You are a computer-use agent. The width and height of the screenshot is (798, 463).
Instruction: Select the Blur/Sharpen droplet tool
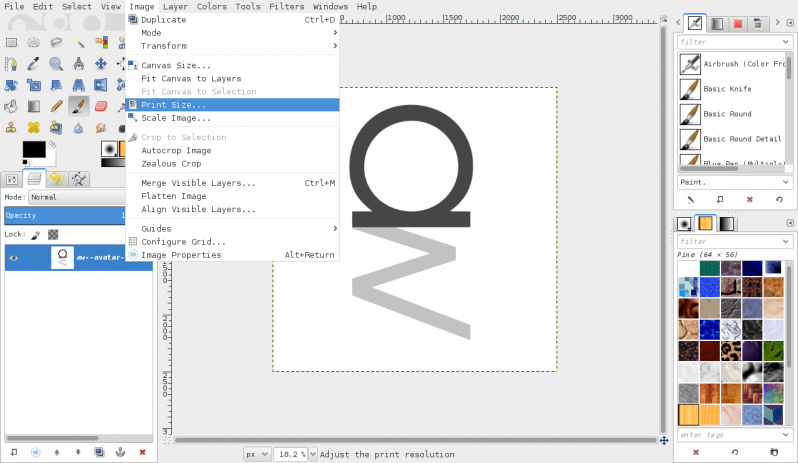point(78,127)
